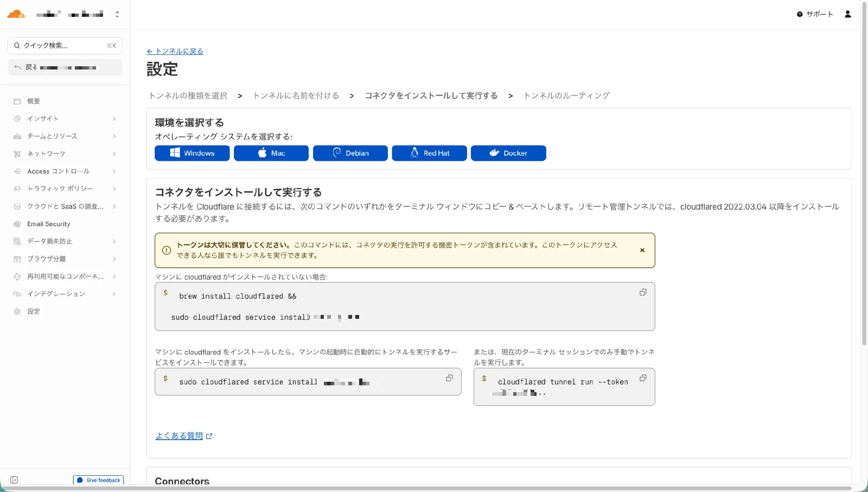The width and height of the screenshot is (868, 492).
Task: Click the Cloudflare logo
Action: click(x=16, y=14)
